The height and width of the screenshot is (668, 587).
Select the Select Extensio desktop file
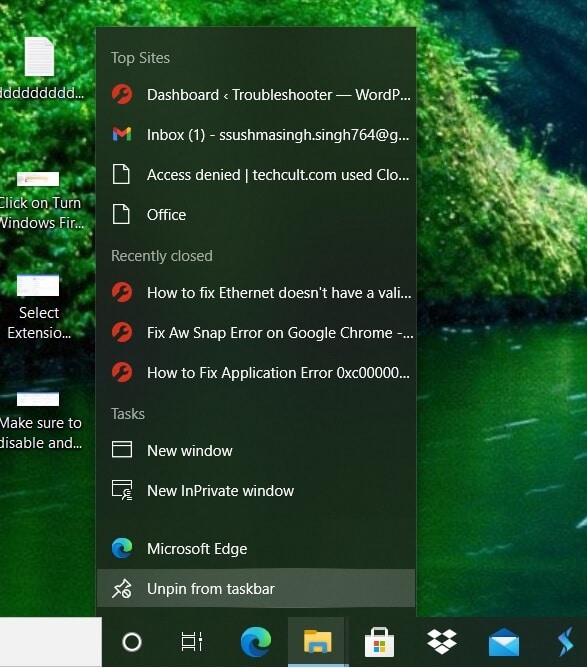[39, 307]
